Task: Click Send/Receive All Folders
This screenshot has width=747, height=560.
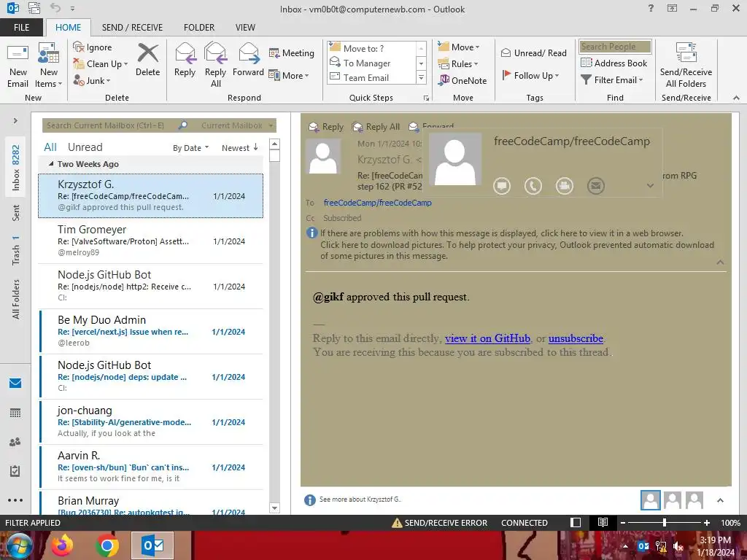Action: click(x=686, y=66)
